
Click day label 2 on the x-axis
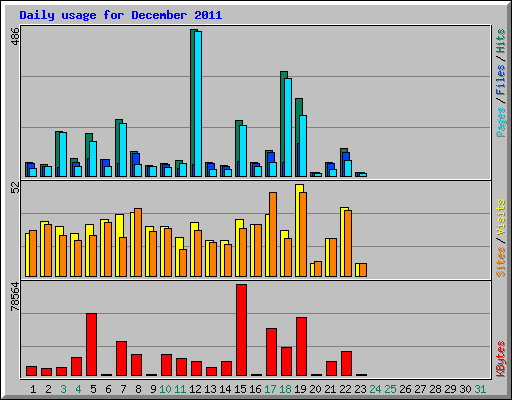point(48,389)
